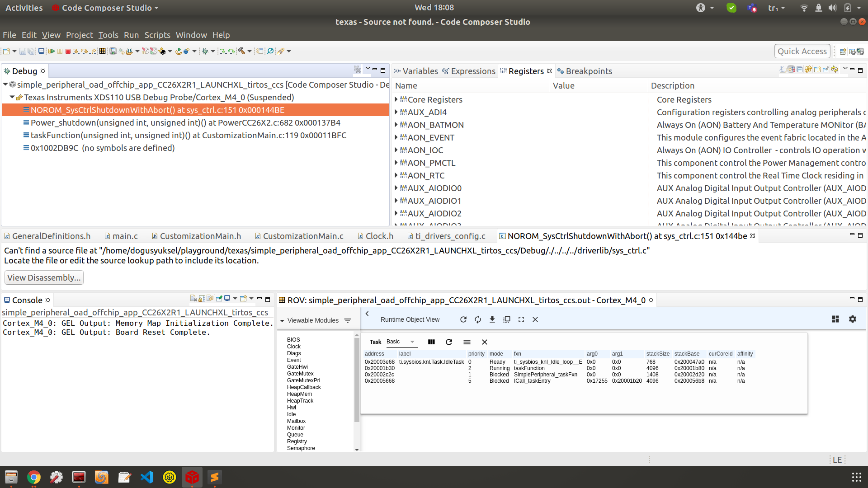Toggle Console scroll lock
The image size is (868, 488).
coord(202,298)
